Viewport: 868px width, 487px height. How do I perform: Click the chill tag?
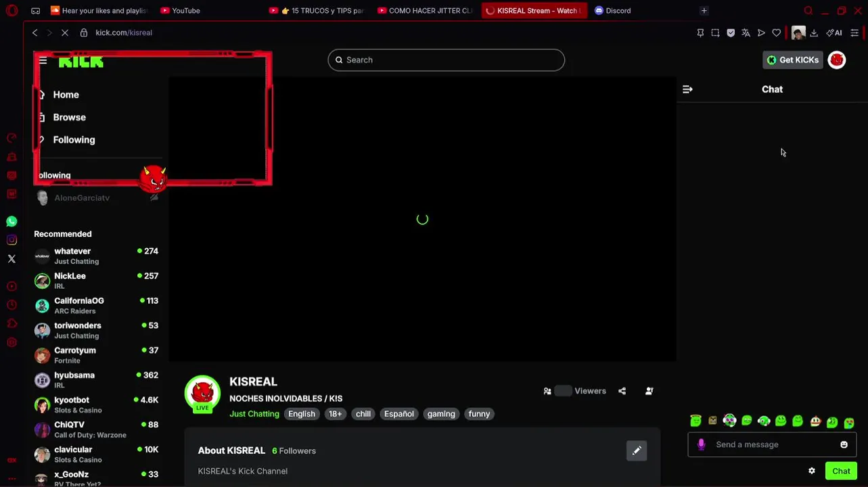[363, 414]
